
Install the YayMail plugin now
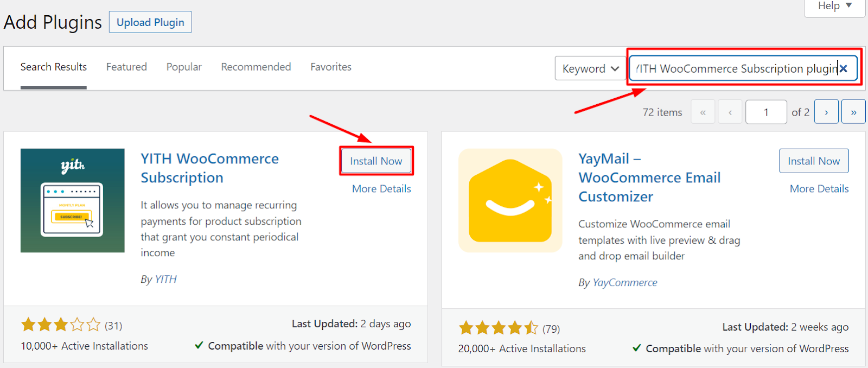pyautogui.click(x=814, y=161)
